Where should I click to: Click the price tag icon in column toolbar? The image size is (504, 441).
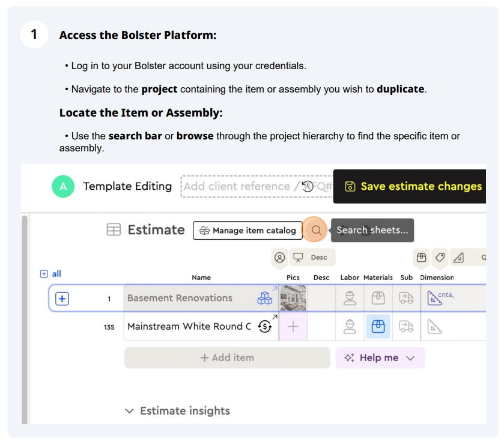click(x=440, y=258)
